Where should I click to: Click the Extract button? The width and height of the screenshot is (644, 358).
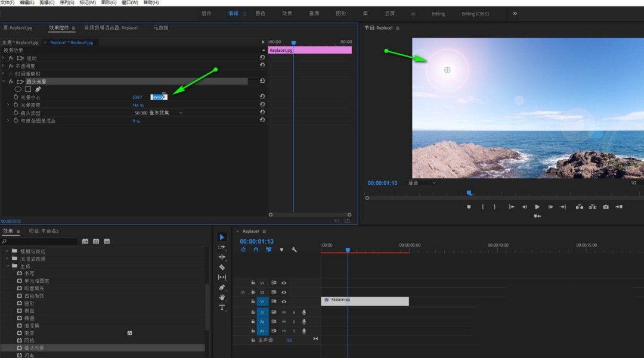point(592,207)
